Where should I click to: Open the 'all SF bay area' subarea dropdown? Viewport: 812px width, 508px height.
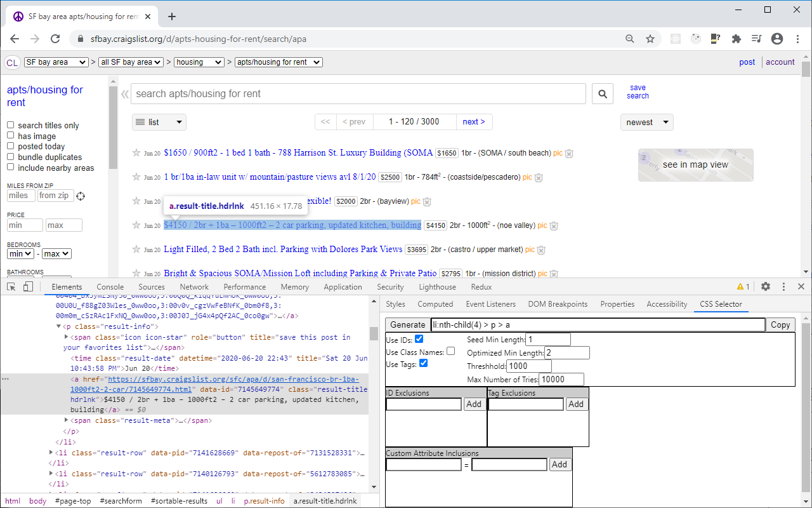coord(131,62)
